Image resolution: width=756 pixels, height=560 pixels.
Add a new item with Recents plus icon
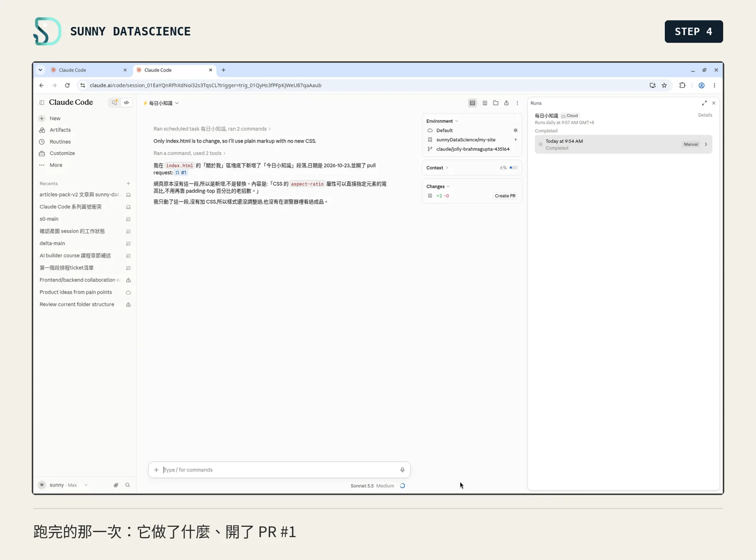coord(128,183)
